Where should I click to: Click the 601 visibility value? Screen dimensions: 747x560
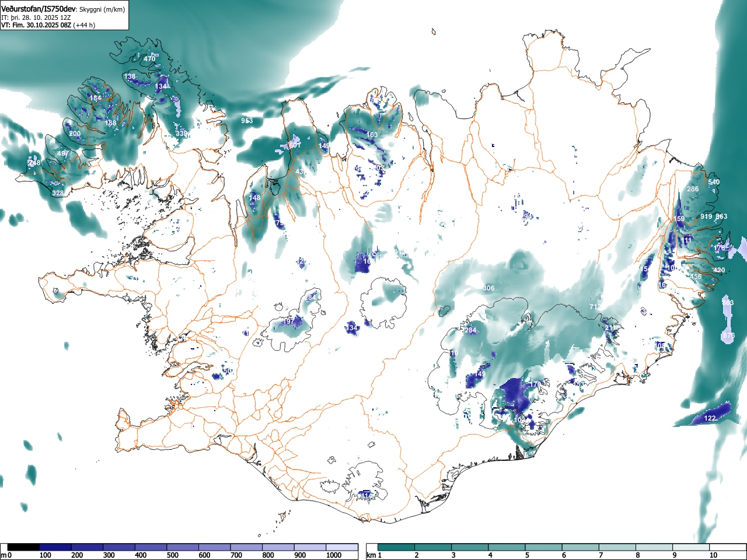pyautogui.click(x=295, y=145)
